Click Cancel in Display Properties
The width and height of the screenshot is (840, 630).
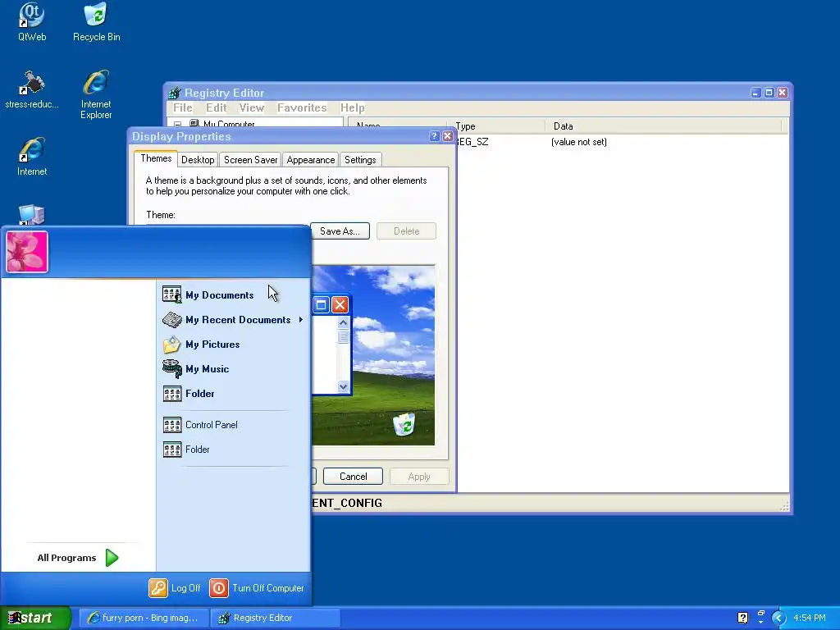(353, 477)
